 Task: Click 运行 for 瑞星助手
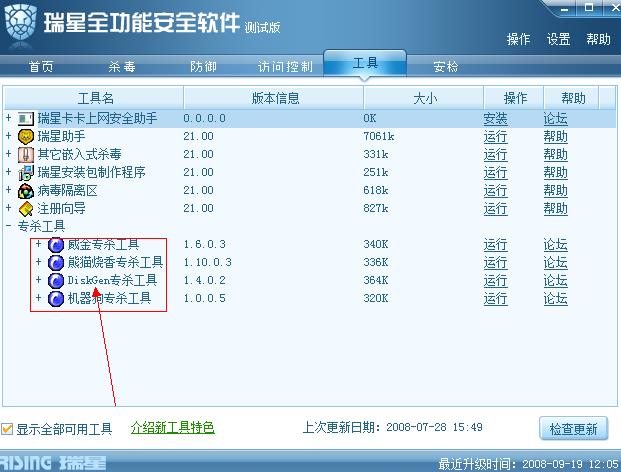pos(495,137)
